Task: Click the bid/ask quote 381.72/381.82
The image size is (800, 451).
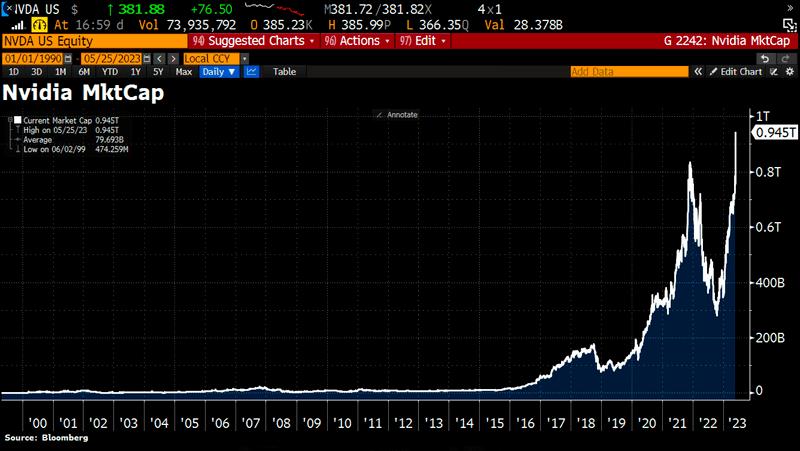Action: click(x=377, y=9)
